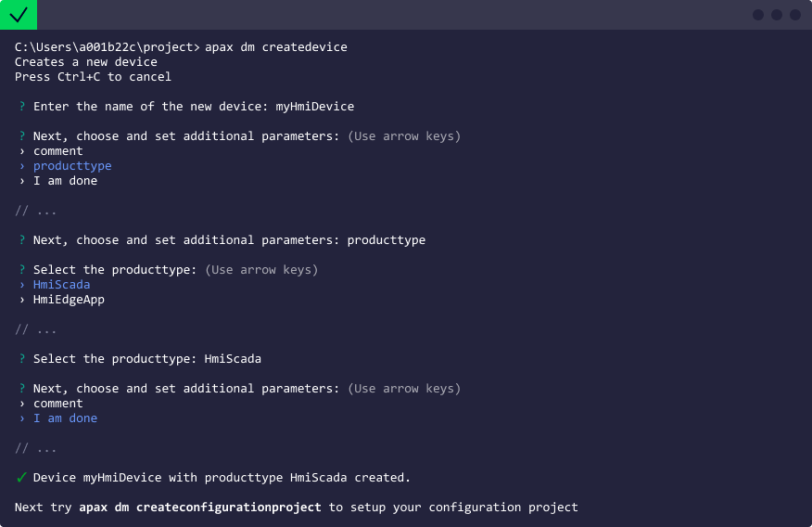Click the myHmiDevice name input text

coord(314,107)
